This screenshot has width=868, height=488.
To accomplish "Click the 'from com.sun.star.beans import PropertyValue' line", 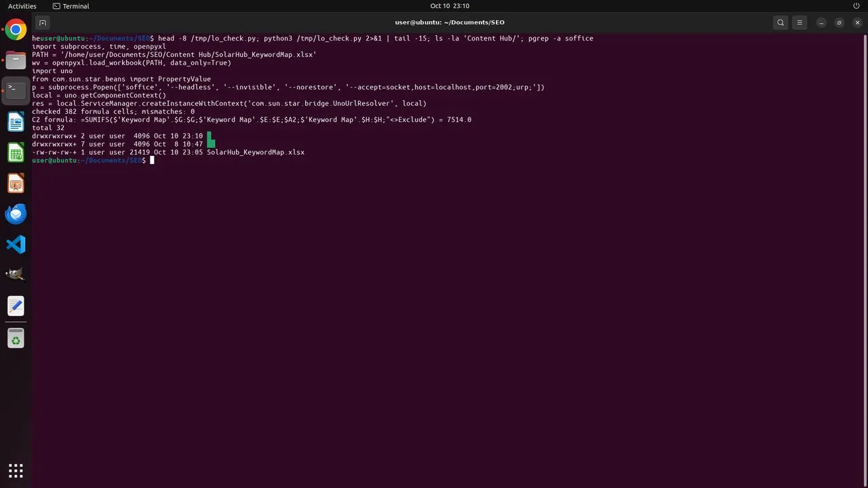I will [x=121, y=79].
